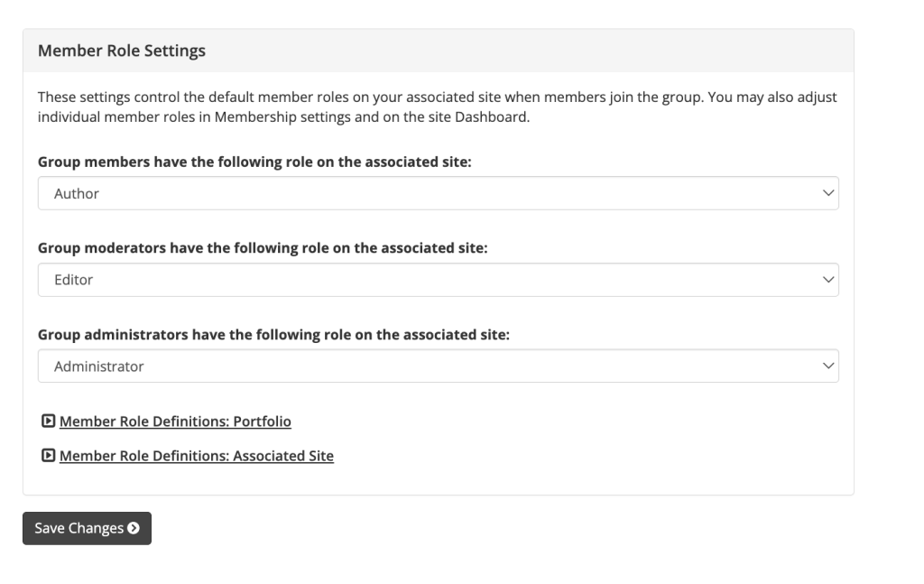Viewport: 924px width, 584px height.
Task: Open Member Role Definitions: Associated Site link
Action: coord(196,456)
